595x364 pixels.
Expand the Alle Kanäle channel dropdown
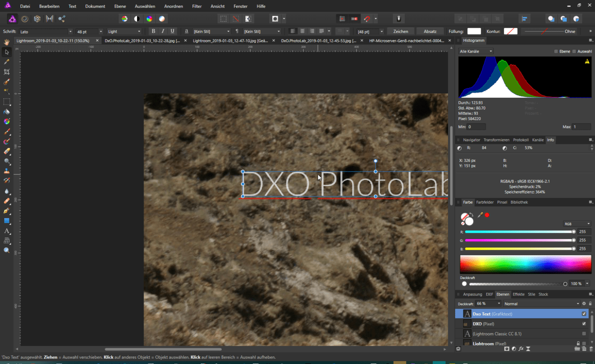coord(476,51)
